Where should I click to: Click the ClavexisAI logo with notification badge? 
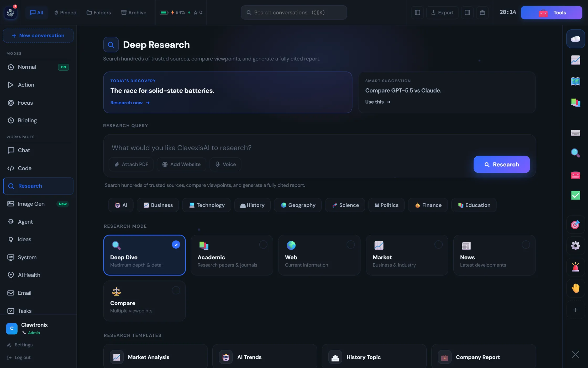[11, 12]
